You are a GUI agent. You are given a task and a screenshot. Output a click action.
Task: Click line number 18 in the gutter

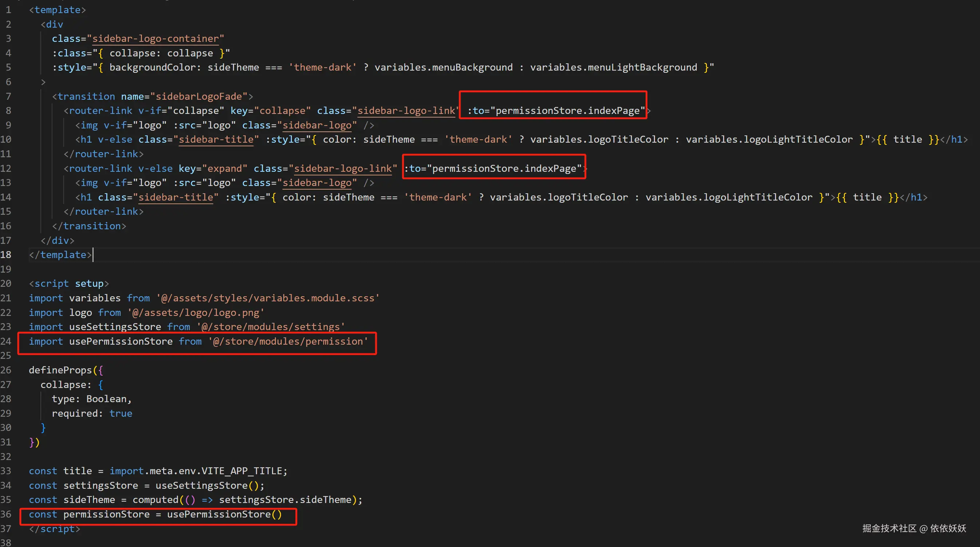point(6,254)
